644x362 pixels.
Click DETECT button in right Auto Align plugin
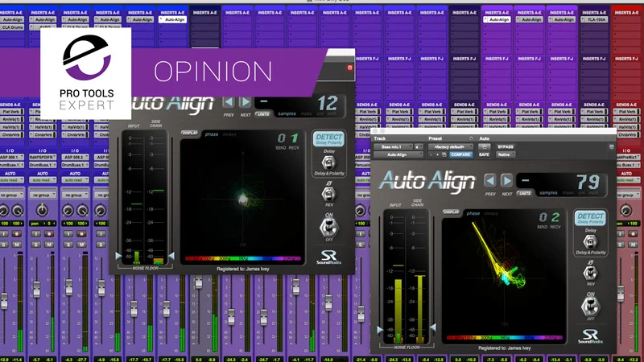pyautogui.click(x=590, y=218)
